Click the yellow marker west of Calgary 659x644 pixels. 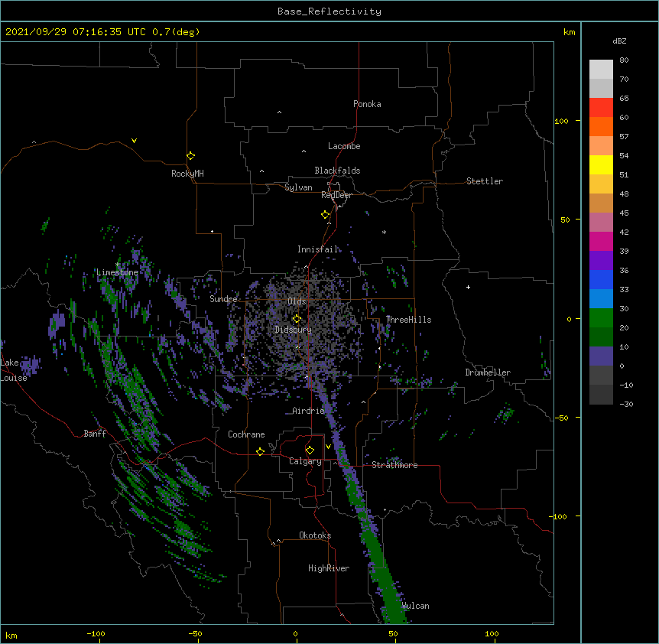click(260, 451)
